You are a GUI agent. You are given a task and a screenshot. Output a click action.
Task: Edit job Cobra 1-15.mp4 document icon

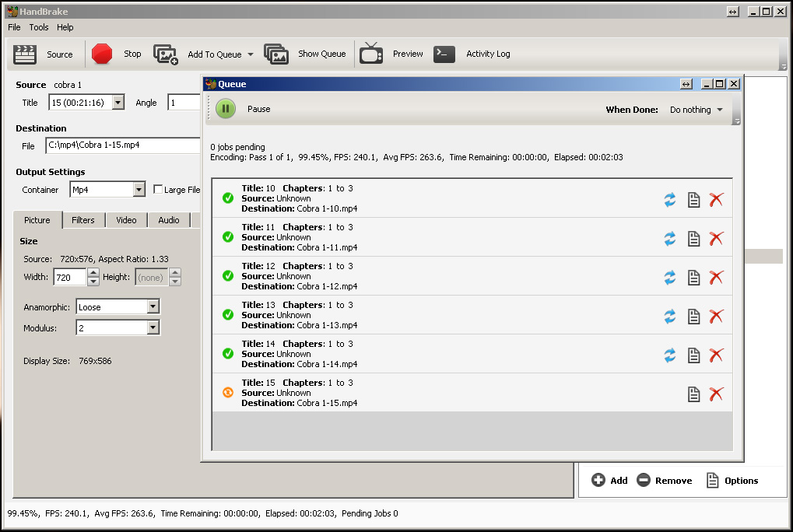693,394
